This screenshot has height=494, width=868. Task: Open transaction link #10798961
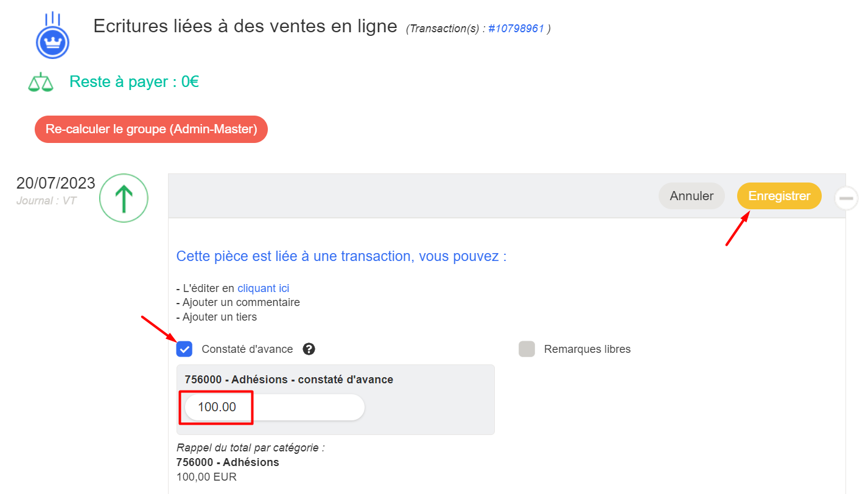pyautogui.click(x=516, y=29)
